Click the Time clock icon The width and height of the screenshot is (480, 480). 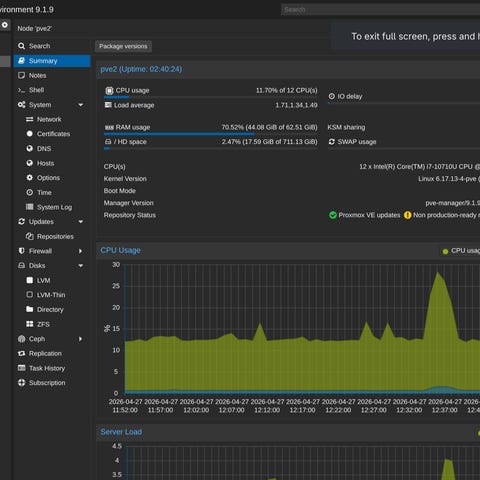[x=30, y=192]
